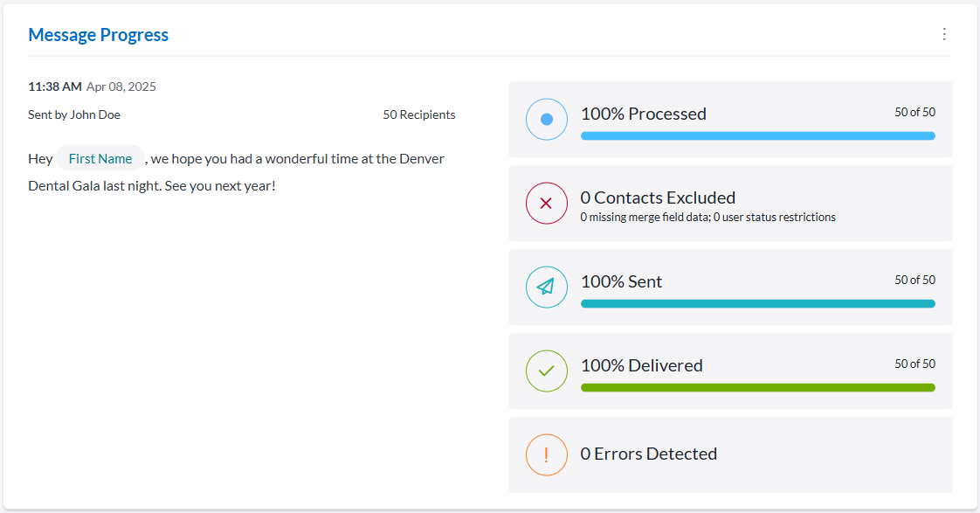Screen dimensions: 980x513
Task: Click the 11:38 AM timestamp
Action: coord(55,87)
